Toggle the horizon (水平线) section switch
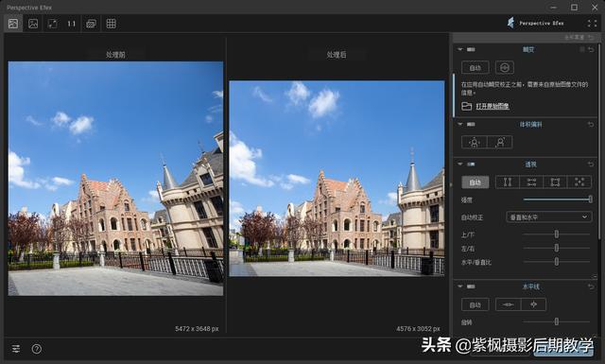605x364 pixels. tap(471, 286)
